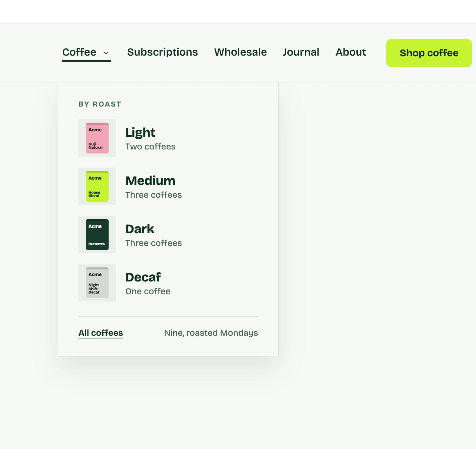This screenshot has width=476, height=449.
Task: Click the 'One coffee' text
Action: point(148,292)
